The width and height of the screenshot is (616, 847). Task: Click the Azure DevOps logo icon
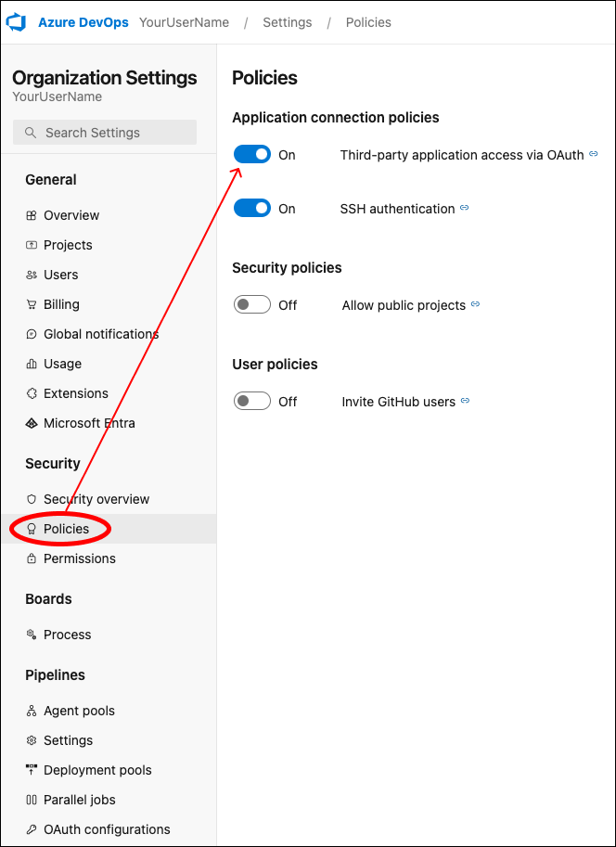click(x=16, y=22)
